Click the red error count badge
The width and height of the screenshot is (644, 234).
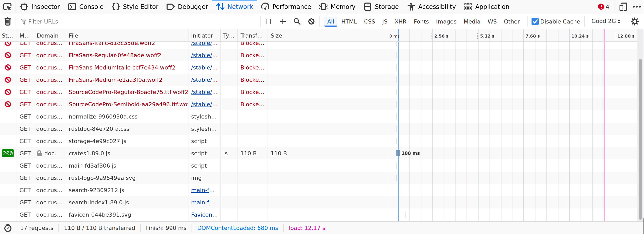pos(603,7)
